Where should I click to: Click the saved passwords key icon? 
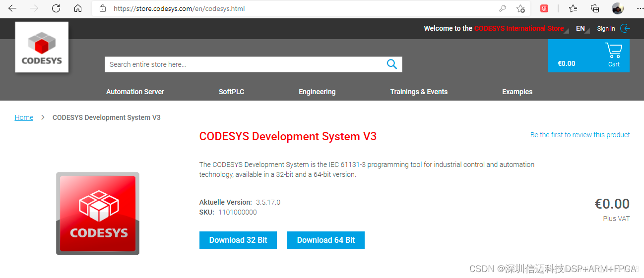pos(503,8)
